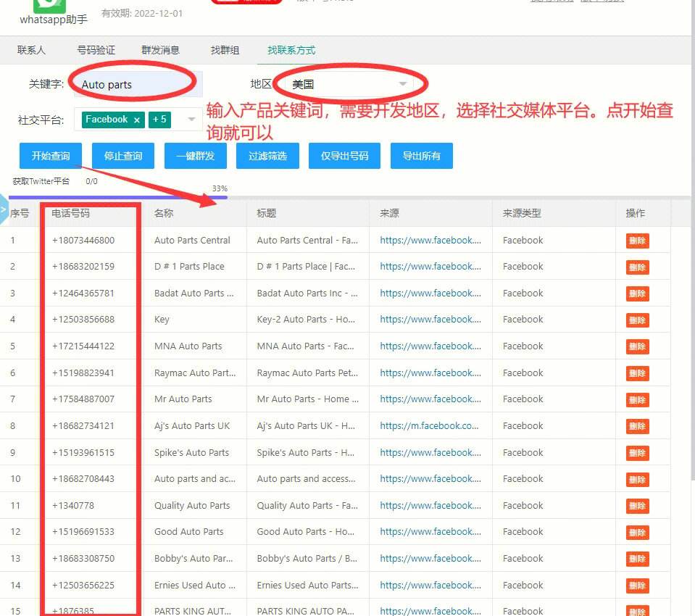Open source link for Good Auto Parts
The width and height of the screenshot is (695, 616).
click(x=430, y=531)
